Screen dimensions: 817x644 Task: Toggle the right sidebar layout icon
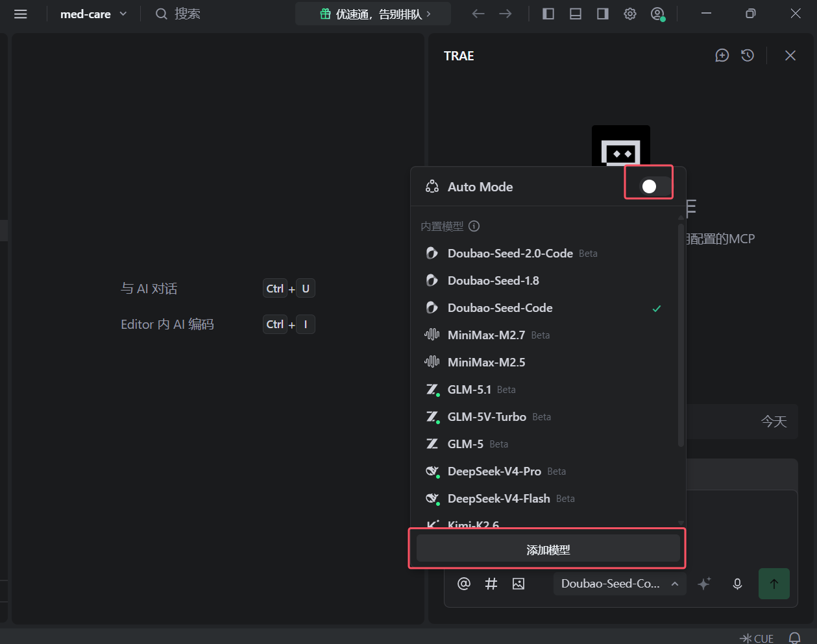[x=603, y=14]
